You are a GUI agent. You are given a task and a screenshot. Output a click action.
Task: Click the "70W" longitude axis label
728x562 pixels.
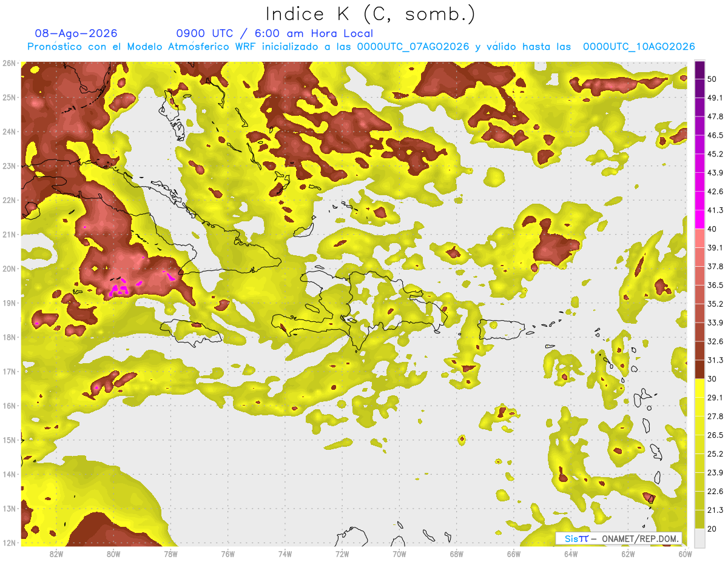[x=399, y=553]
